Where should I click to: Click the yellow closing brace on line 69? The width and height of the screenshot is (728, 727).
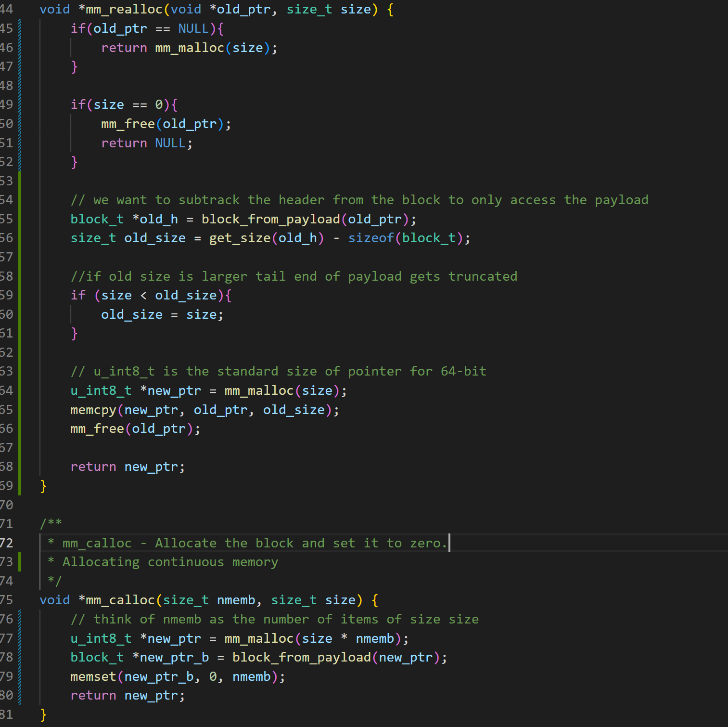pyautogui.click(x=43, y=486)
